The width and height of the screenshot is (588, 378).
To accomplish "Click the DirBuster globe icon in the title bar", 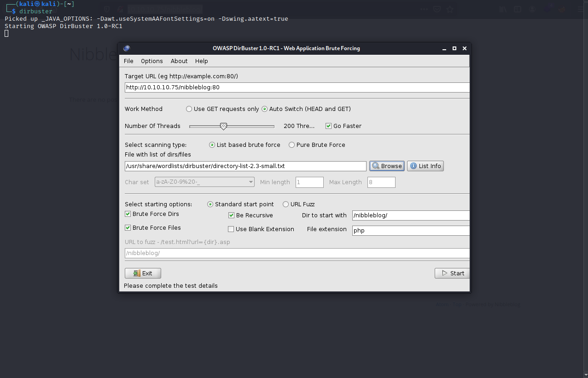I will (127, 48).
